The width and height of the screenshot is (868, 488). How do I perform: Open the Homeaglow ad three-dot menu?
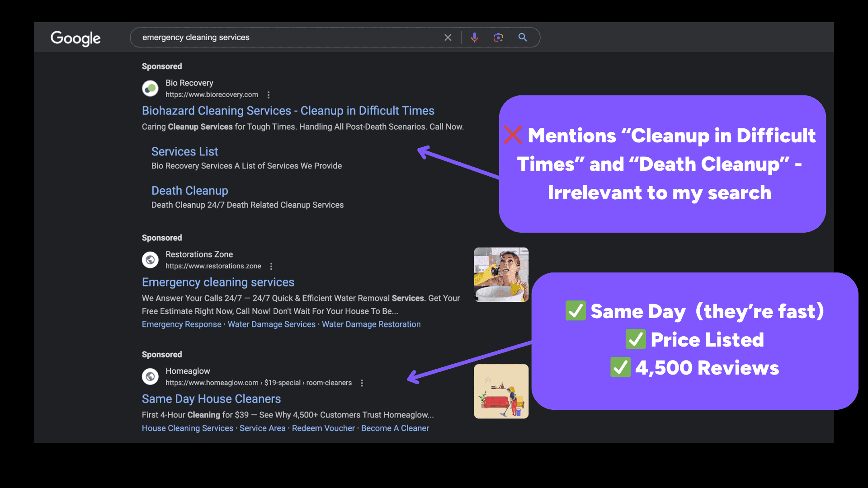362,383
